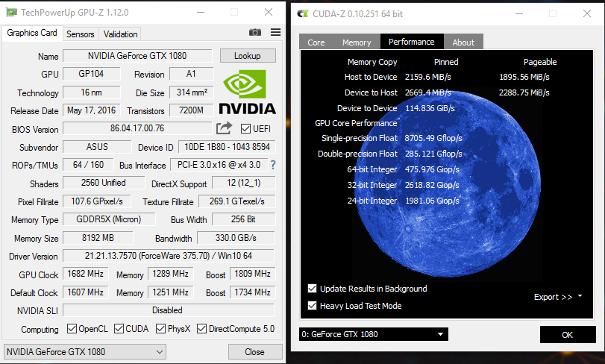This screenshot has width=605, height=364.
Task: Click the Boost field 1809 MHz
Action: pos(252,274)
